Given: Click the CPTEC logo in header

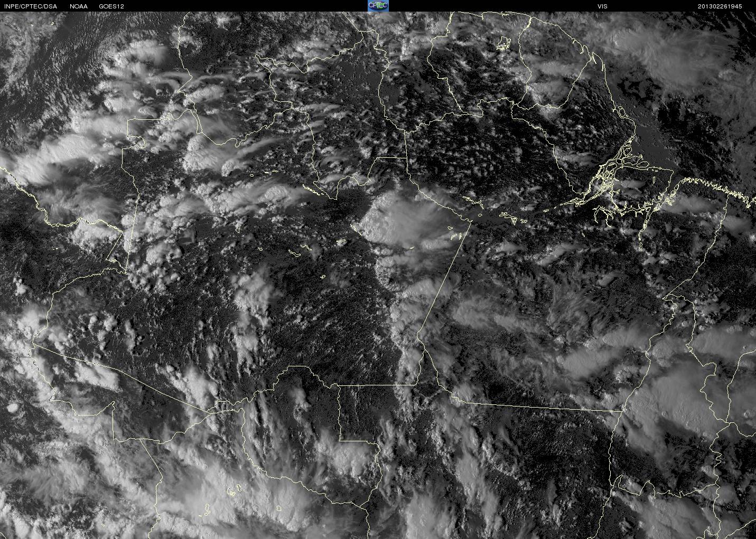Looking at the screenshot, I should 378,6.
